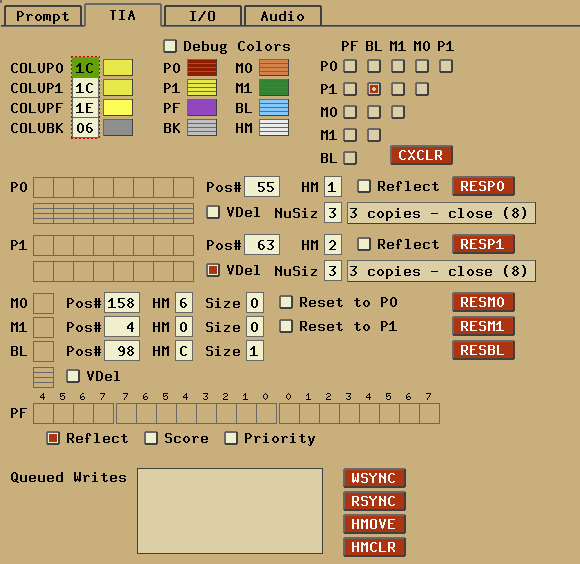Open the P0 NuSiz copies dropdown

pyautogui.click(x=441, y=213)
